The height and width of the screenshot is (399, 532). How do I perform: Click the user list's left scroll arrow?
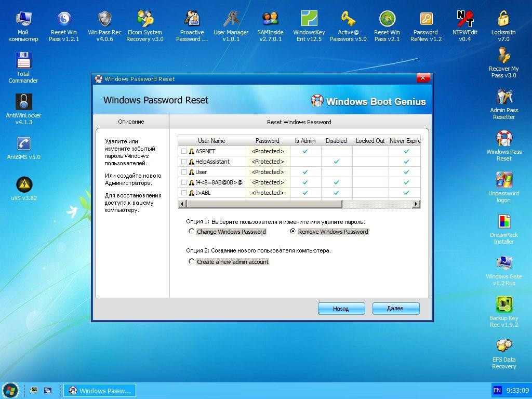tap(182, 204)
